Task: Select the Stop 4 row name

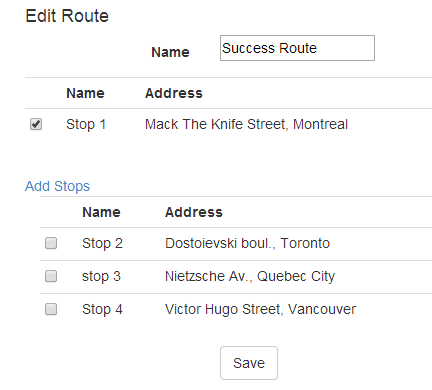Action: pos(102,309)
